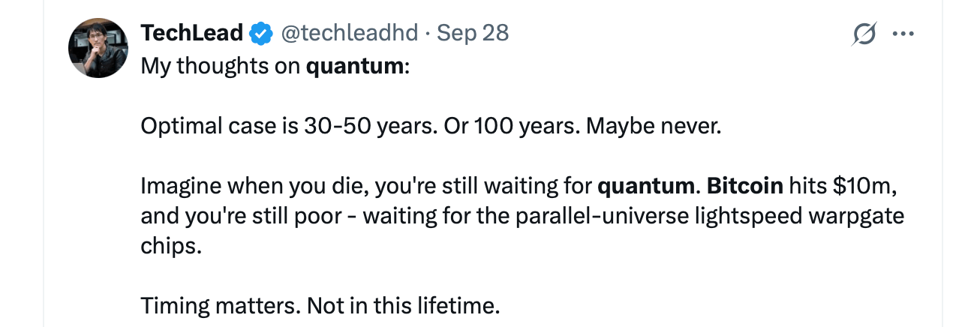Click the bold "Bitcoin" keyword

coord(744,184)
